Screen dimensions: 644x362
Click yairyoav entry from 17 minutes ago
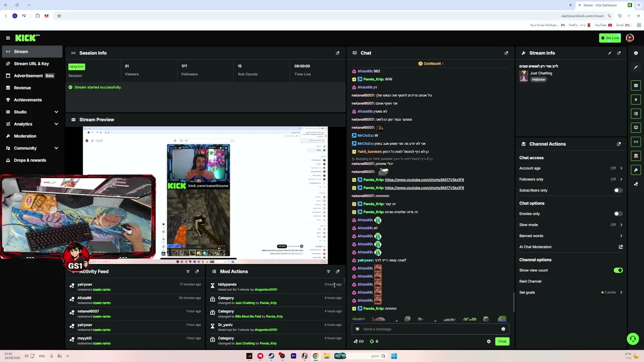coord(136,287)
